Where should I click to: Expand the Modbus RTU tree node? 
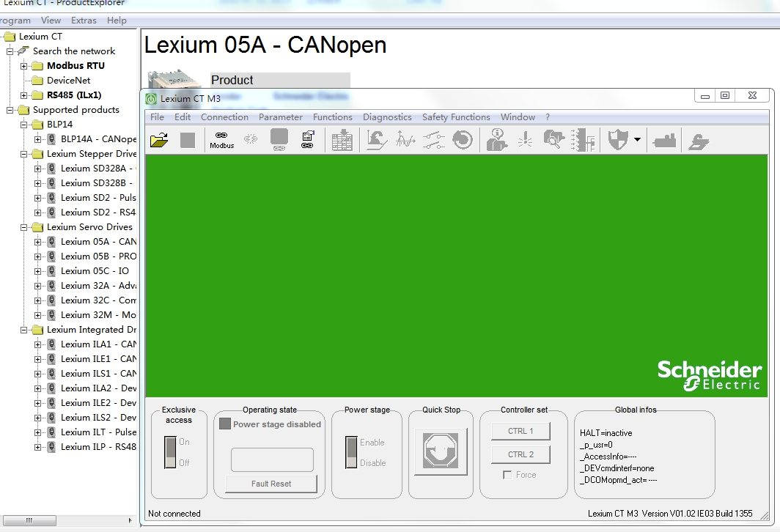23,66
